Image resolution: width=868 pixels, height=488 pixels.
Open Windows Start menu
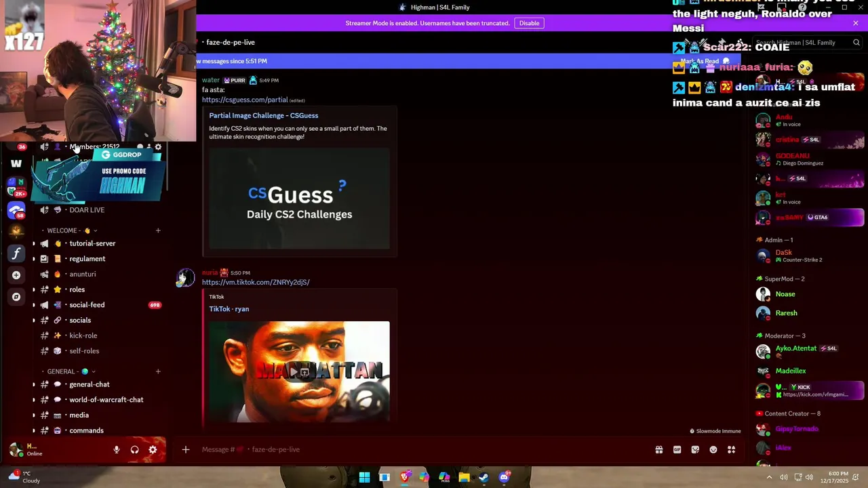[364, 477]
